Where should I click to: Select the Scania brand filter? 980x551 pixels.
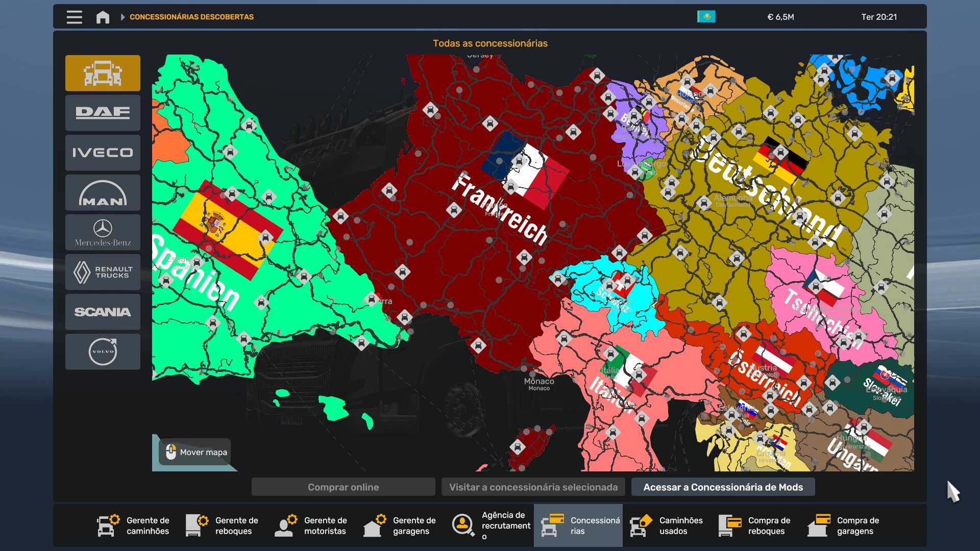[103, 312]
